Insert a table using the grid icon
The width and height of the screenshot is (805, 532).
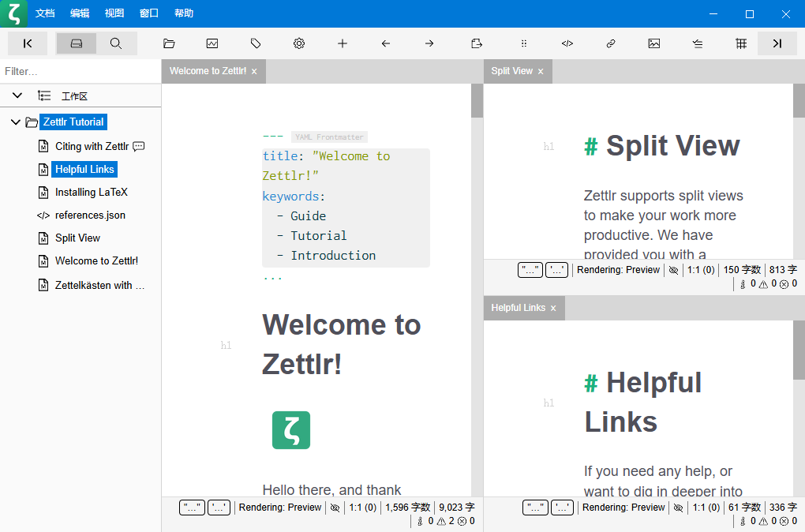pos(741,43)
